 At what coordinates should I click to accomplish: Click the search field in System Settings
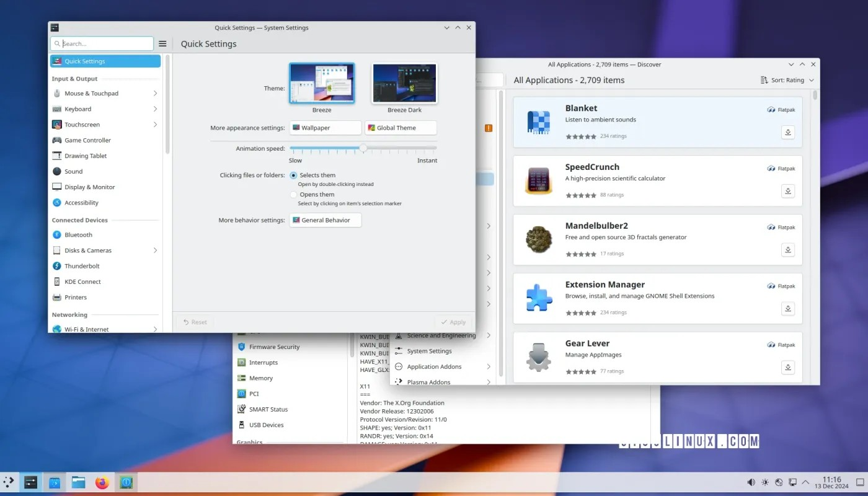(102, 43)
